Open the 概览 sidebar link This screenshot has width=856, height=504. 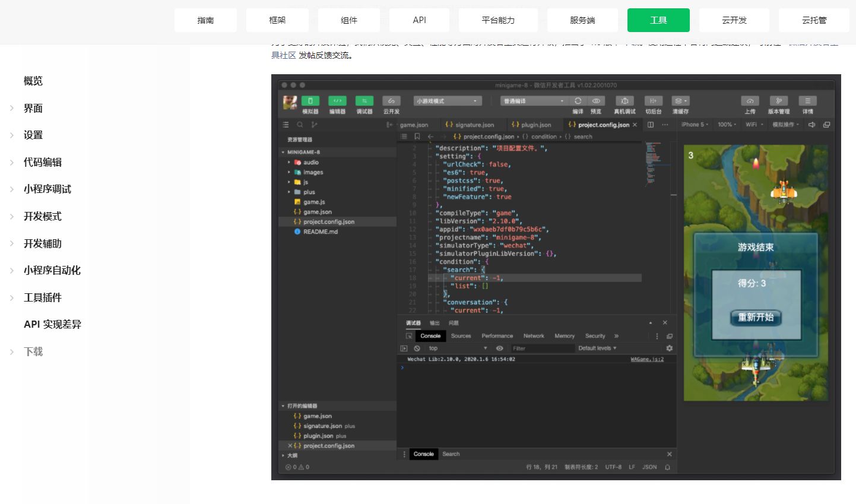33,81
